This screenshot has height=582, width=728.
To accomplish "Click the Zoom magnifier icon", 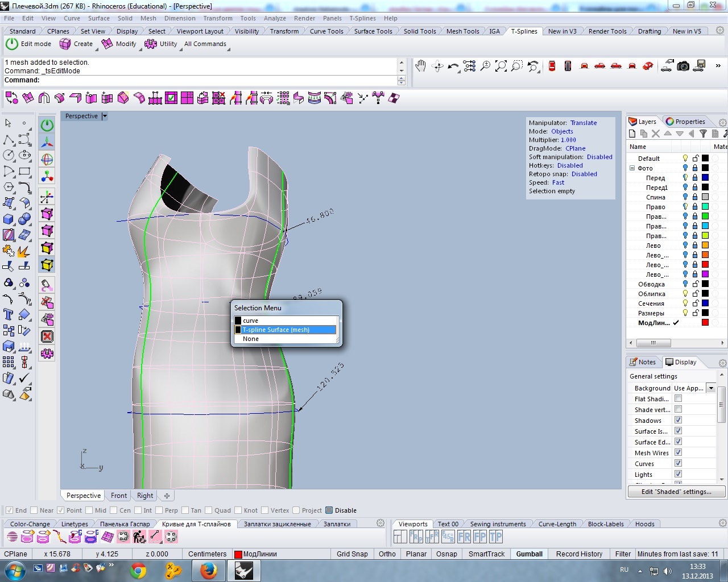I will [x=485, y=66].
